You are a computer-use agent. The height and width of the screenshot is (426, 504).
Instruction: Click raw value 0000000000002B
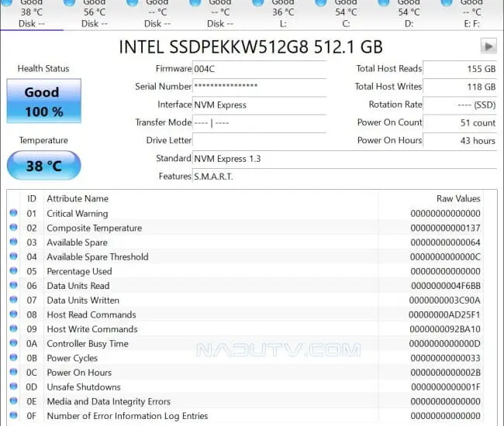pyautogui.click(x=446, y=373)
